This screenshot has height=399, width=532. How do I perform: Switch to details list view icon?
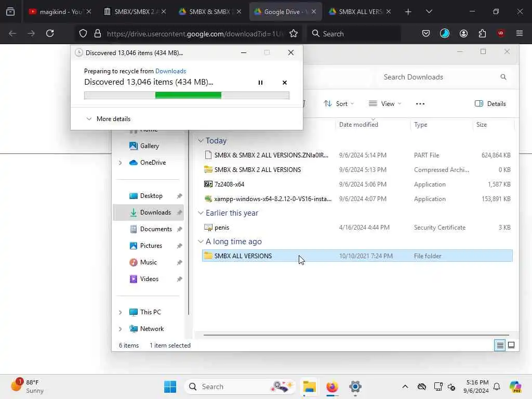click(500, 345)
